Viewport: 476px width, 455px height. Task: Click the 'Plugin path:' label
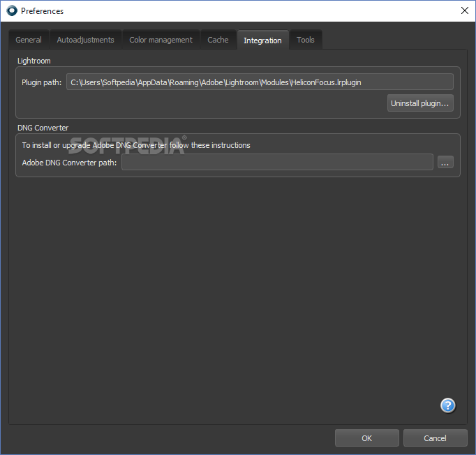42,82
